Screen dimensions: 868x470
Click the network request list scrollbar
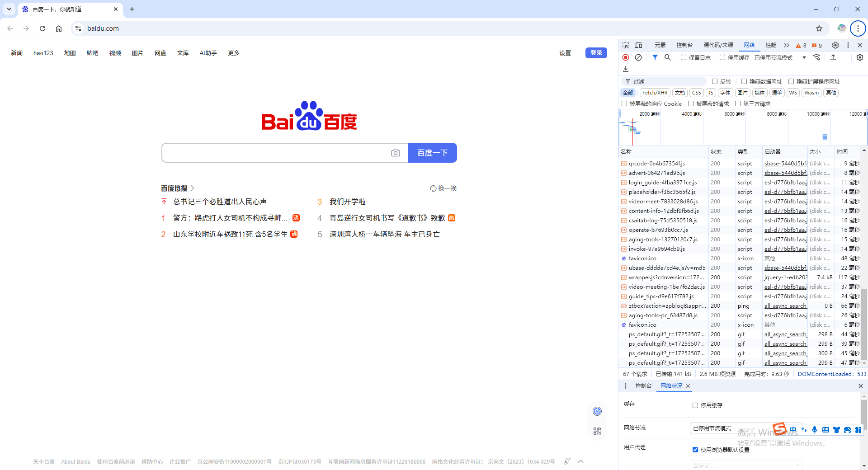864,324
